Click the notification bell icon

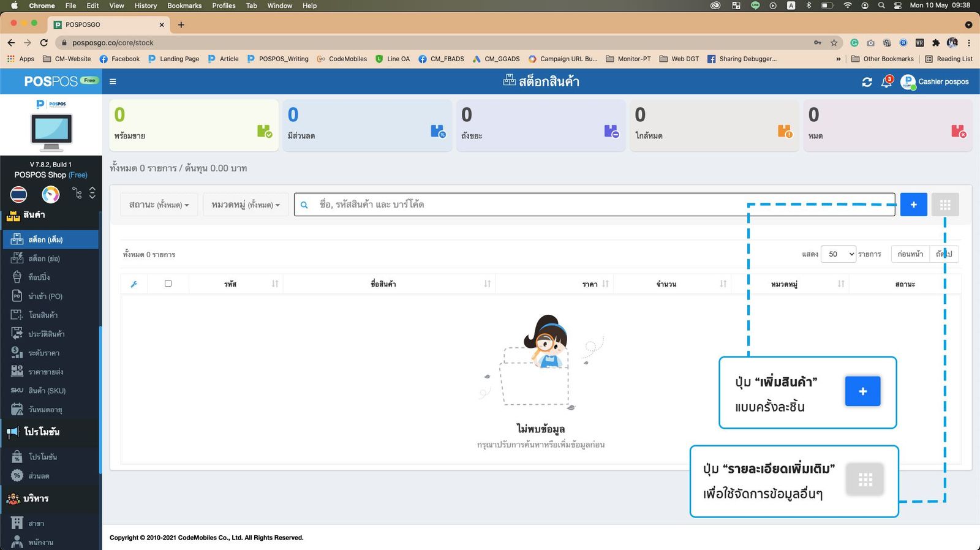click(886, 82)
